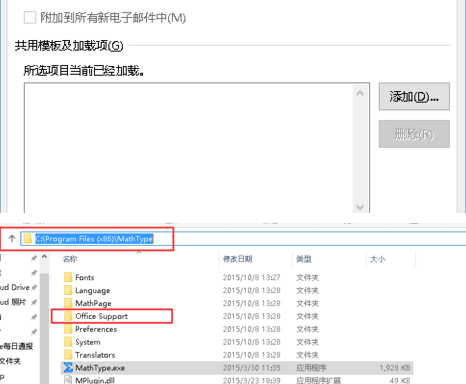
Task: Click the Fonts folder name
Action: click(x=85, y=277)
